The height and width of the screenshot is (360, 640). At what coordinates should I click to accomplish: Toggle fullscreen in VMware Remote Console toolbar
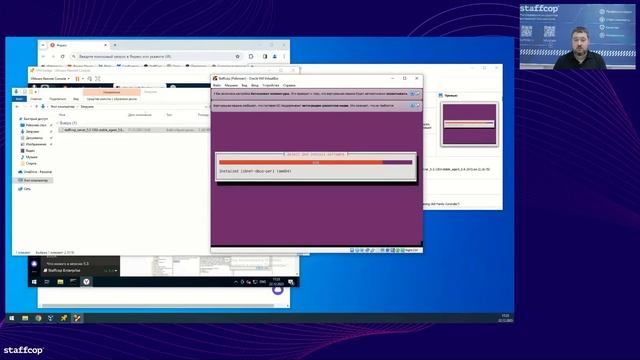coord(98,78)
